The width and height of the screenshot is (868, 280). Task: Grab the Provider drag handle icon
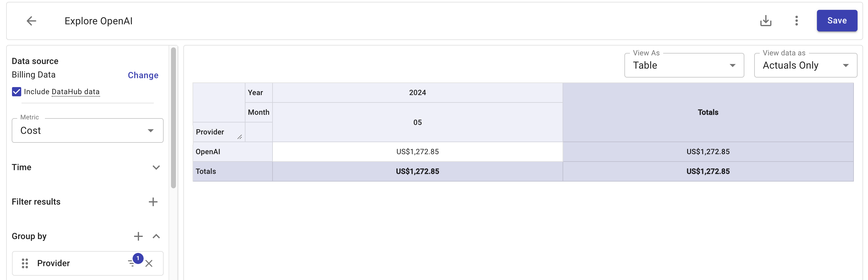click(x=25, y=263)
